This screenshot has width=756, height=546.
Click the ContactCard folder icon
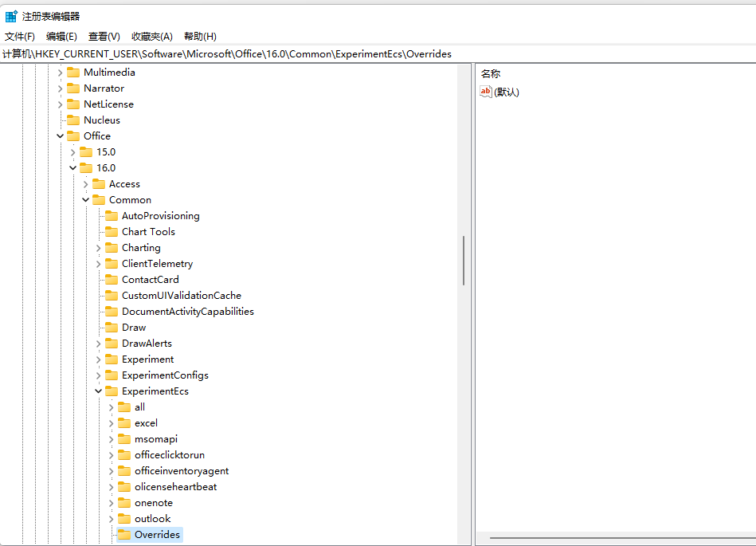click(112, 279)
